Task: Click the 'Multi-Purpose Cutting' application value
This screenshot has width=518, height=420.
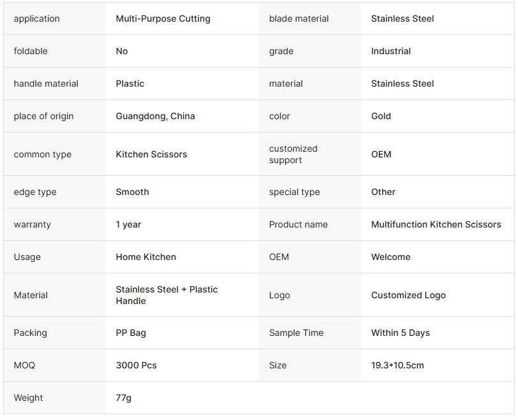Action: tap(163, 18)
